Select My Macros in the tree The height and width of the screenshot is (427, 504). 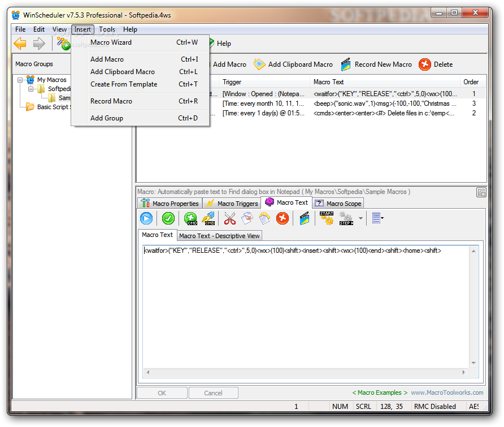pos(51,80)
